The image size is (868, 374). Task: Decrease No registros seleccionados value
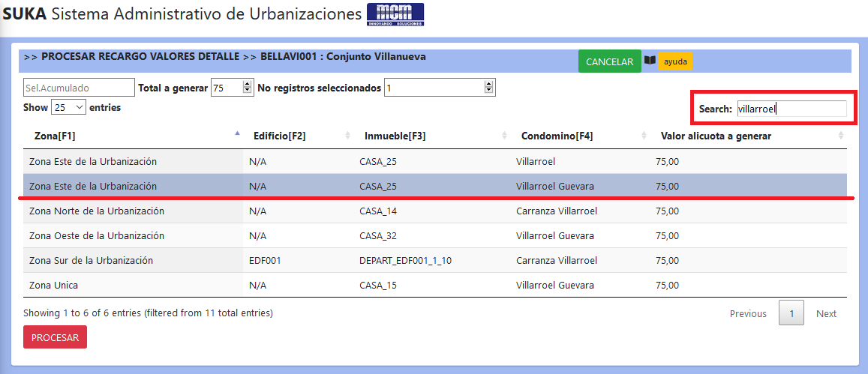(x=488, y=91)
